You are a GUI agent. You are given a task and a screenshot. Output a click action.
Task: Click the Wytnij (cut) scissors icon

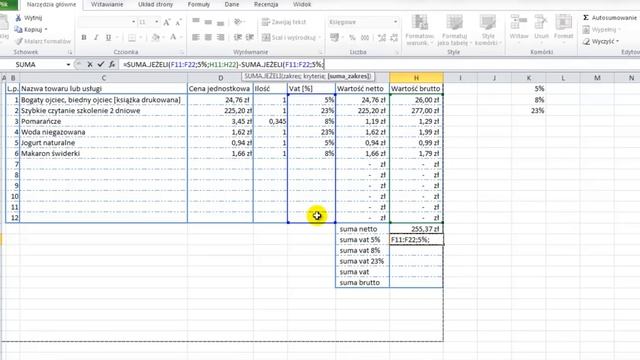tap(18, 18)
